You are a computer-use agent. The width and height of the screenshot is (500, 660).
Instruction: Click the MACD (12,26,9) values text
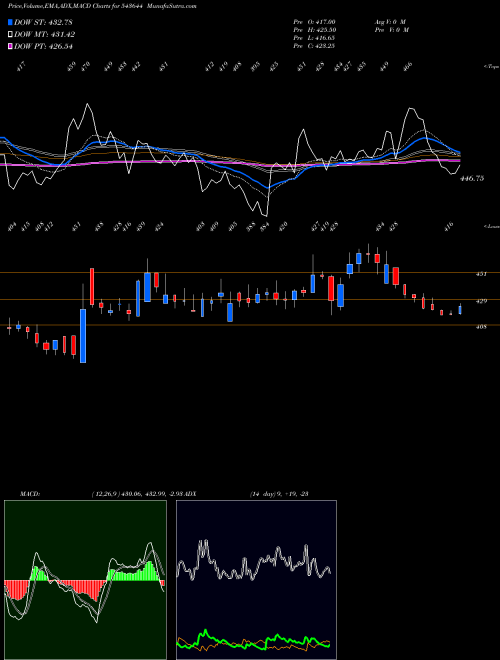(x=136, y=494)
